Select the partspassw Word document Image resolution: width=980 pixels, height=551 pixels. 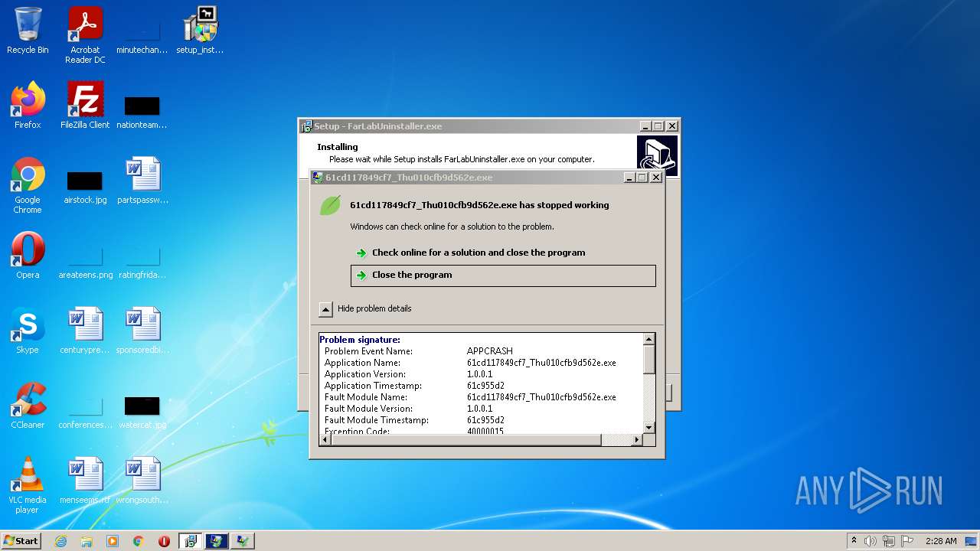(142, 181)
